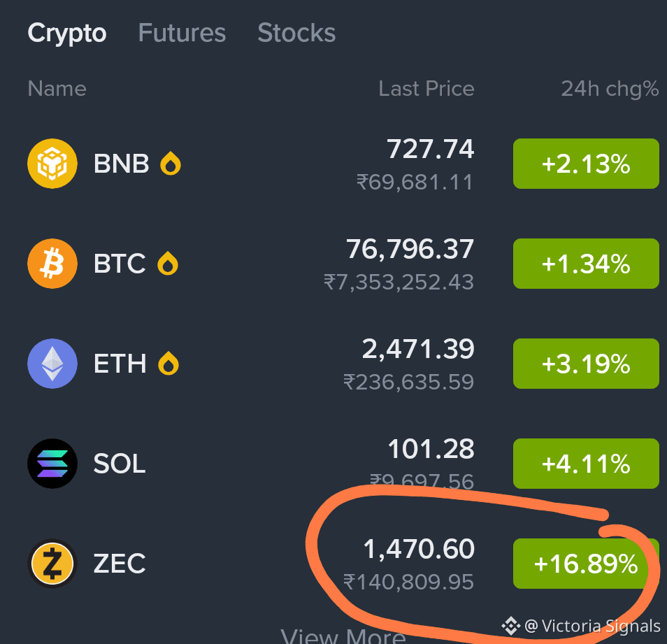The height and width of the screenshot is (644, 667).
Task: Click the hot flame icon beside ETH
Action: pos(168,363)
